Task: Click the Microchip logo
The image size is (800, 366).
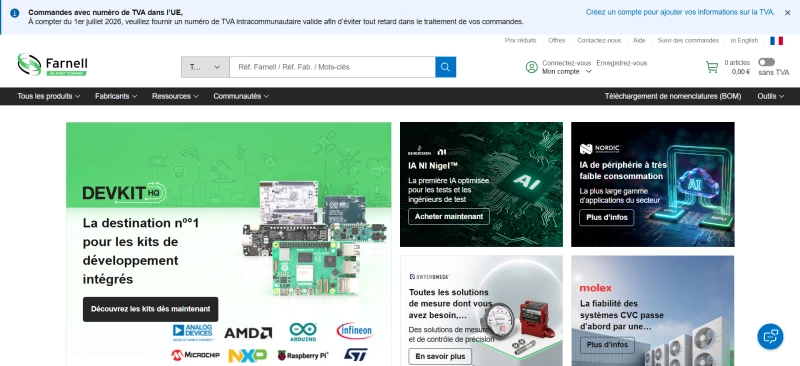Action: 195,355
